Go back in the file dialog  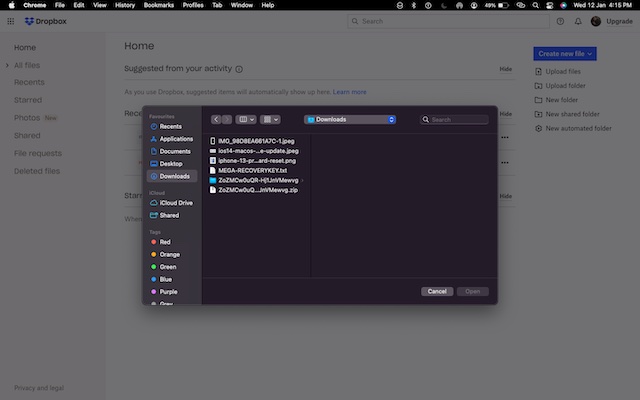tap(216, 119)
